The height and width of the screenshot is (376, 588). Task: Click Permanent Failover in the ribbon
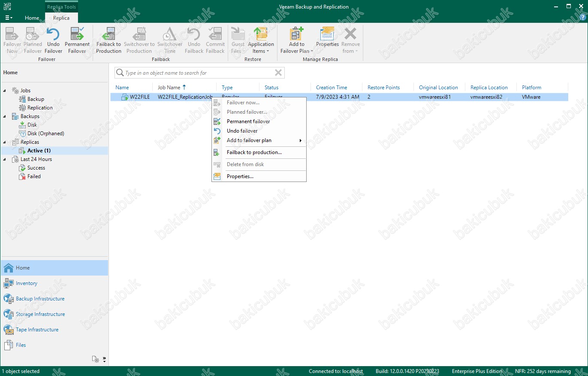[x=77, y=40]
